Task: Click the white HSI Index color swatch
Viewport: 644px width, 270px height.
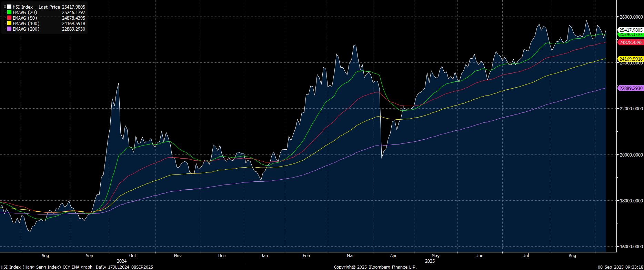Action: [9, 7]
